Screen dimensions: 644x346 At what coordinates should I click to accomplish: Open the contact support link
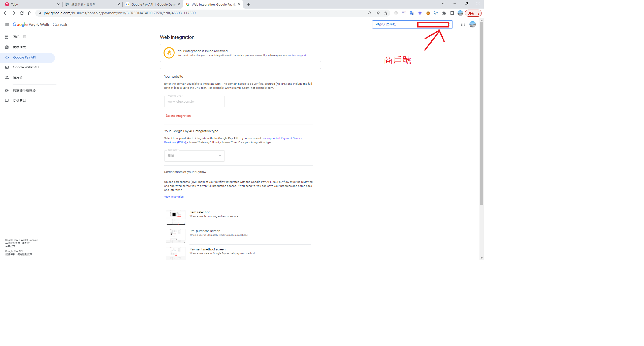297,55
